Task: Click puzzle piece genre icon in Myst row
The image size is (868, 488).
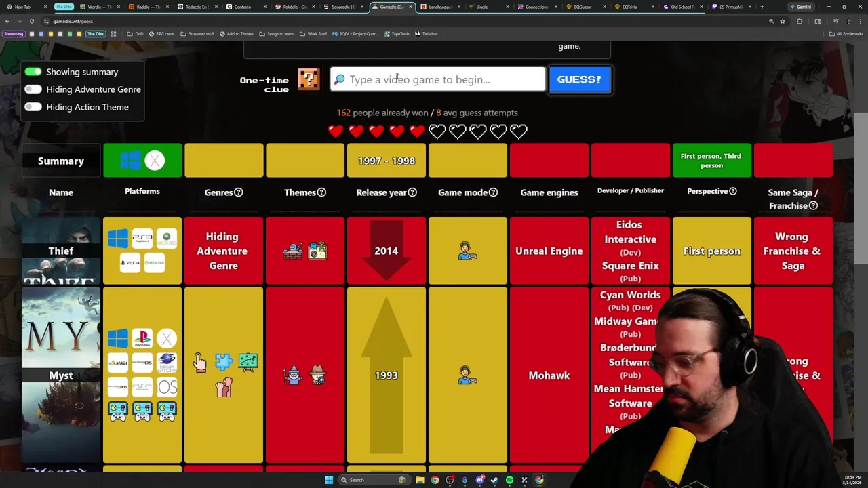Action: [x=224, y=363]
